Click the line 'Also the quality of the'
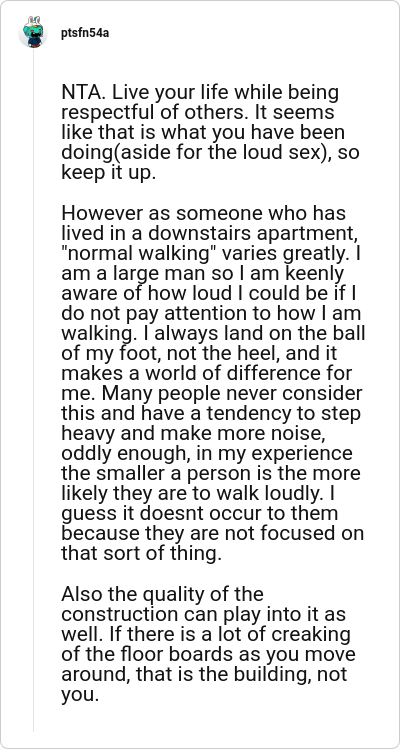400x749 pixels. (162, 595)
